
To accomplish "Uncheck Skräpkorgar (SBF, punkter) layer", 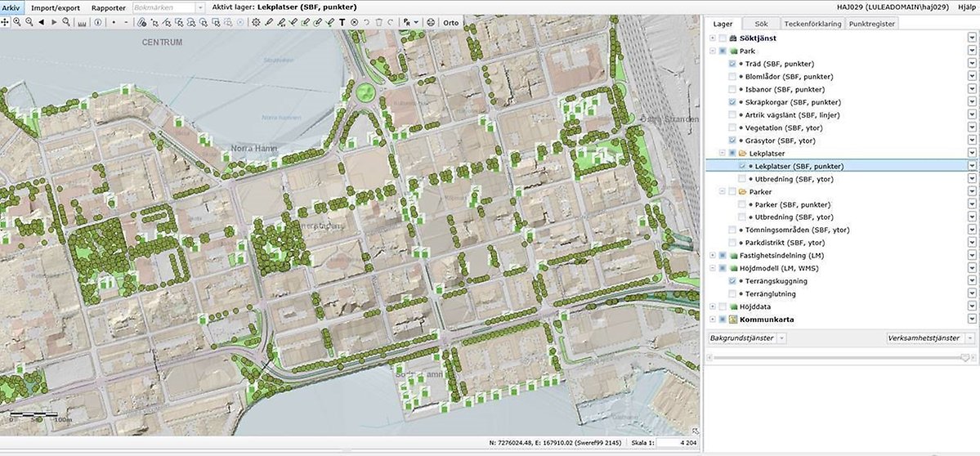I will point(732,102).
